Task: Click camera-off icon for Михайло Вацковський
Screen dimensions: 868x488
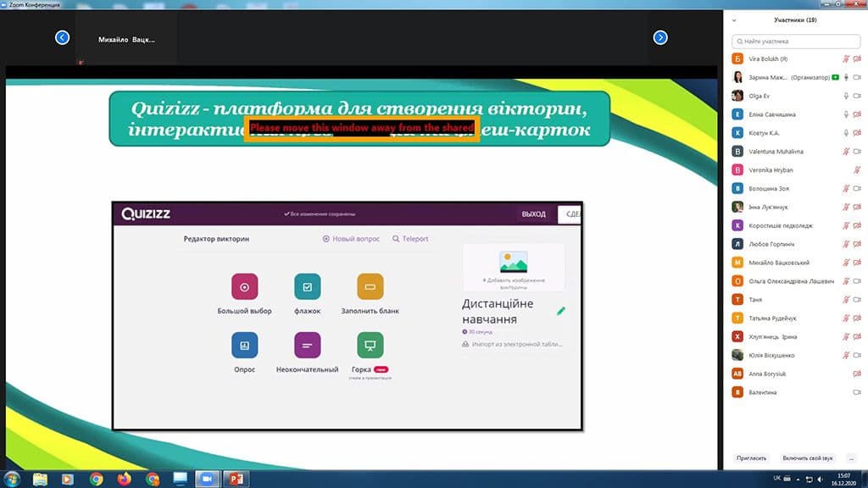Action: [x=857, y=263]
